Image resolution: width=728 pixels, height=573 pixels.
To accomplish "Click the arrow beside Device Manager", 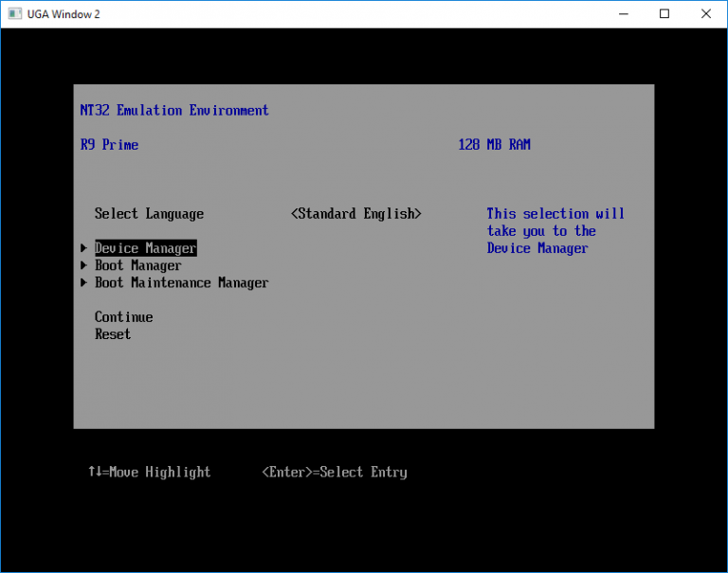I will pos(84,249).
